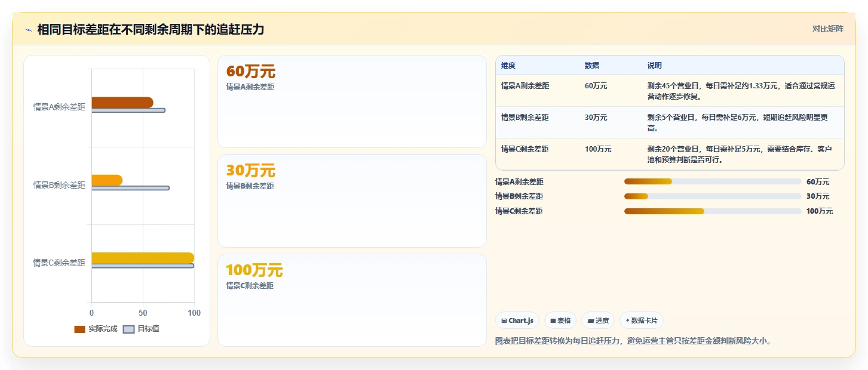Click the orange-brown 实际完成 legend swatch
Image resolution: width=868 pixels, height=370 pixels.
79,329
